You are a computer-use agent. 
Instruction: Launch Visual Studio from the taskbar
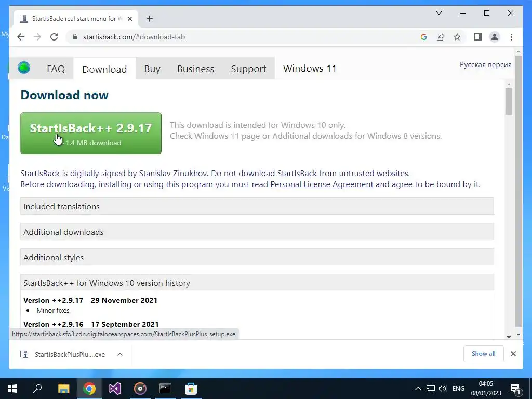pos(115,389)
